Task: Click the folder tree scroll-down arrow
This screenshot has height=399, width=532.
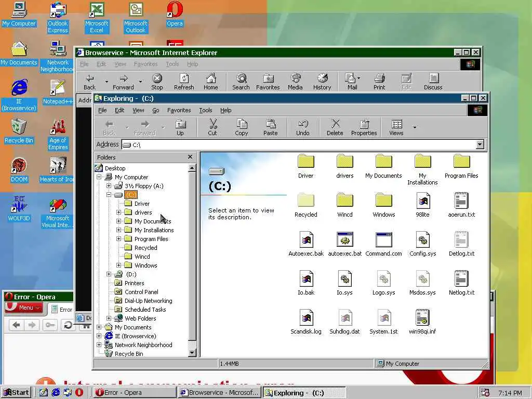Action: tap(192, 353)
